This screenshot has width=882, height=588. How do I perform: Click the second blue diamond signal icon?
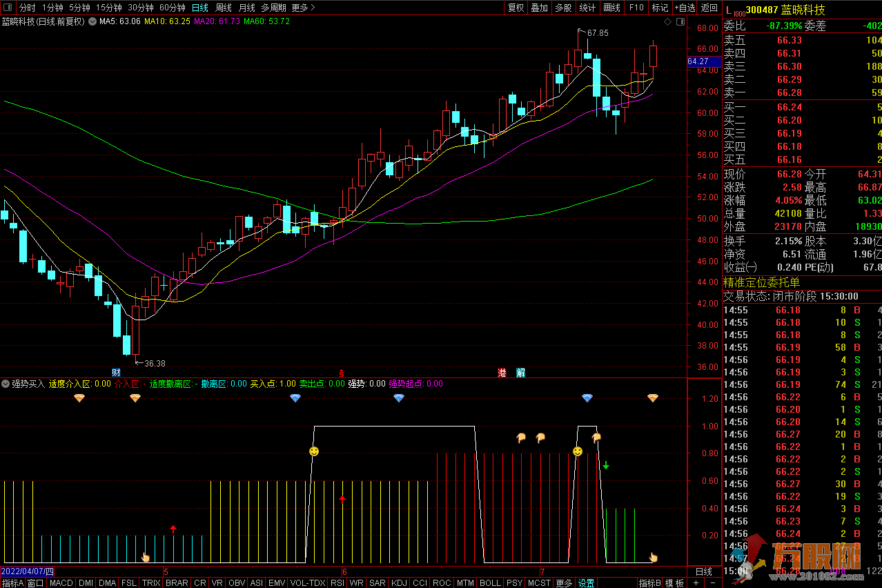[398, 398]
